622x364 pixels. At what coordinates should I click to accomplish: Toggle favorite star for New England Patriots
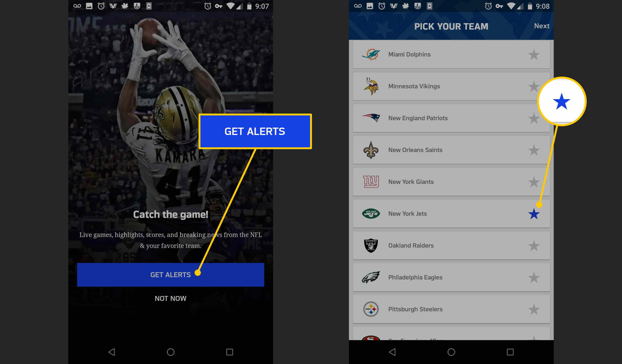(534, 118)
